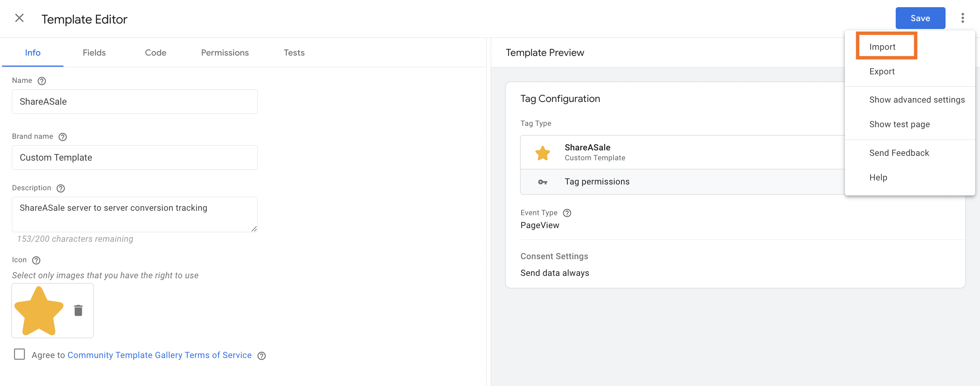Open the Permissions tab

(x=225, y=53)
